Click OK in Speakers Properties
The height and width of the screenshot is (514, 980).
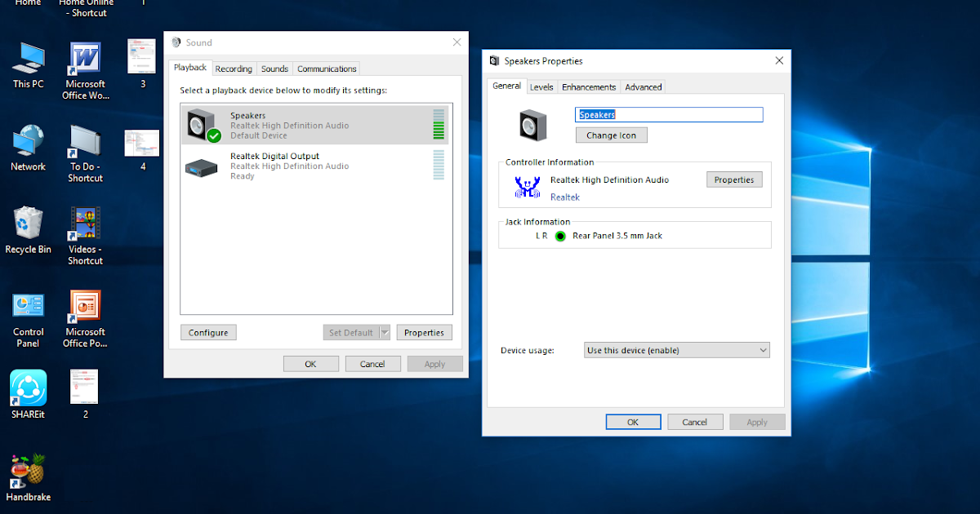(633, 422)
